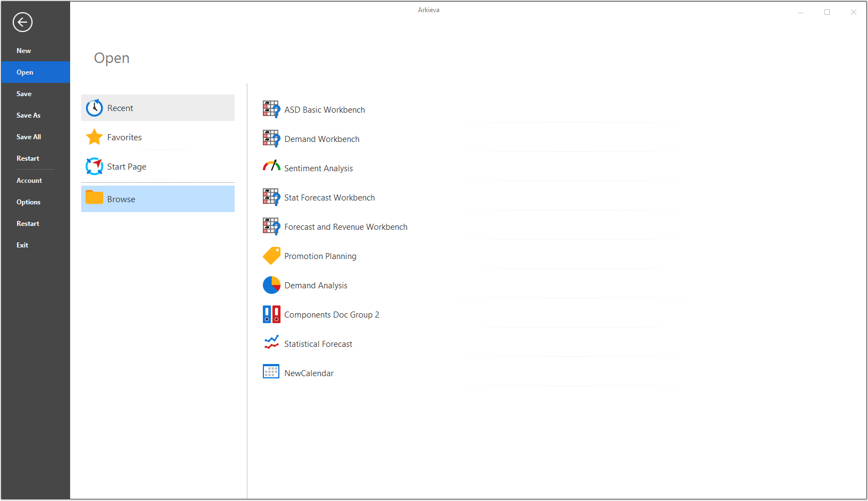This screenshot has width=868, height=501.
Task: Open Promotion Planning document
Action: point(320,256)
